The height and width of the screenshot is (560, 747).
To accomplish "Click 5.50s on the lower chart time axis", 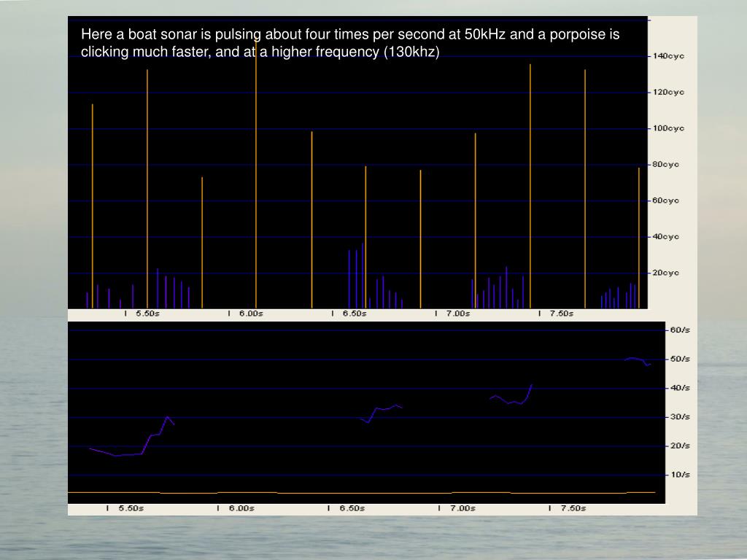I will 131,508.
